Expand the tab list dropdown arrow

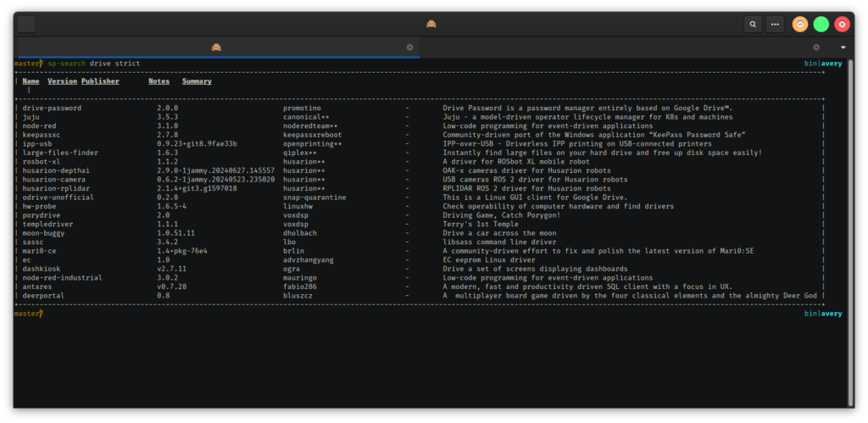[x=843, y=47]
